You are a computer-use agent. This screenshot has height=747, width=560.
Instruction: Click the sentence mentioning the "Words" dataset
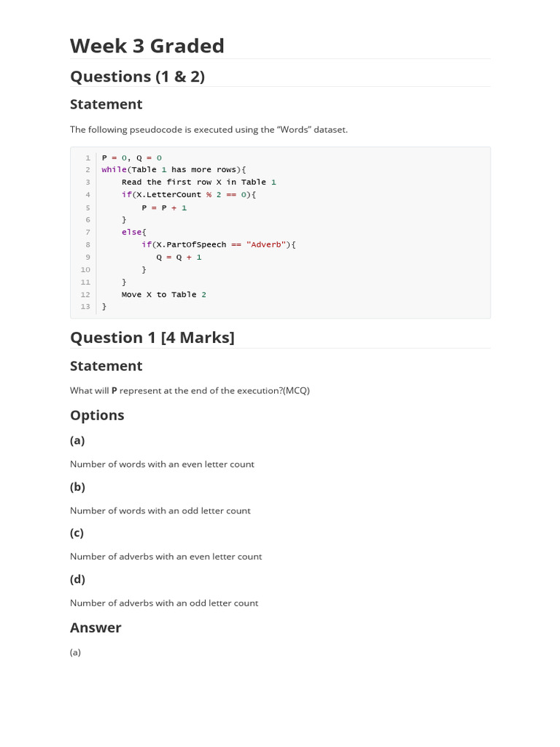click(x=209, y=130)
